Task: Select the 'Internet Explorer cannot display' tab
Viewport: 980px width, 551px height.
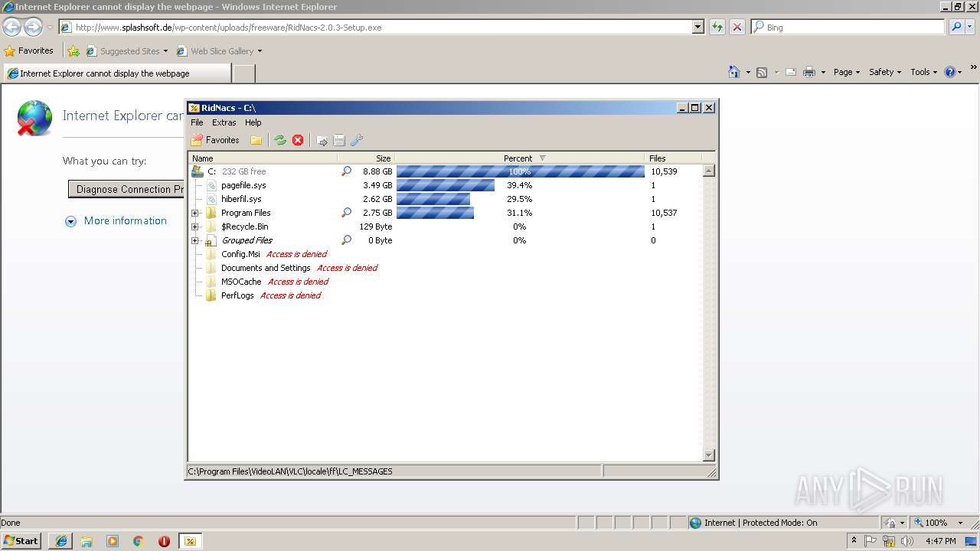Action: click(116, 73)
